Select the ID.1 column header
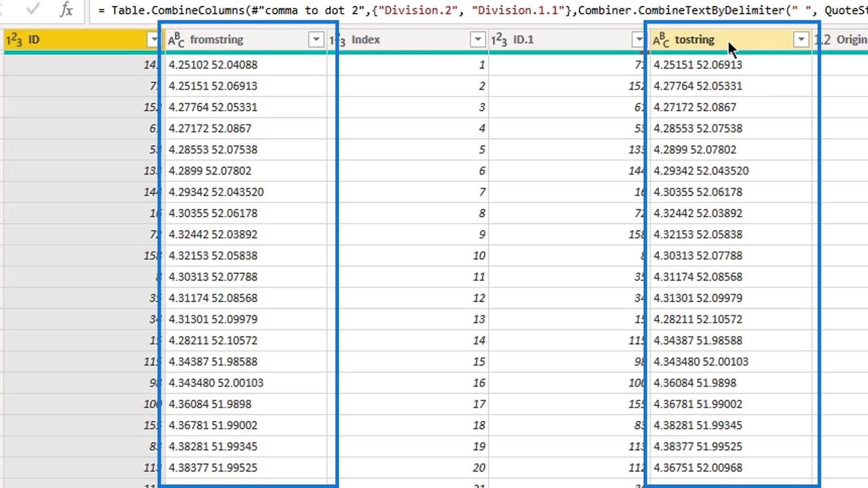The width and height of the screenshot is (868, 488). tap(569, 40)
